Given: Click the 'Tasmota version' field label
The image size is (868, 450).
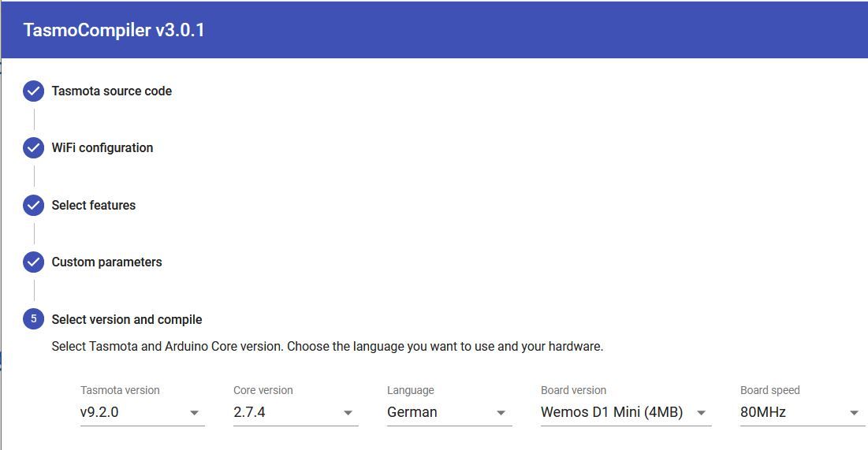Looking at the screenshot, I should [120, 390].
